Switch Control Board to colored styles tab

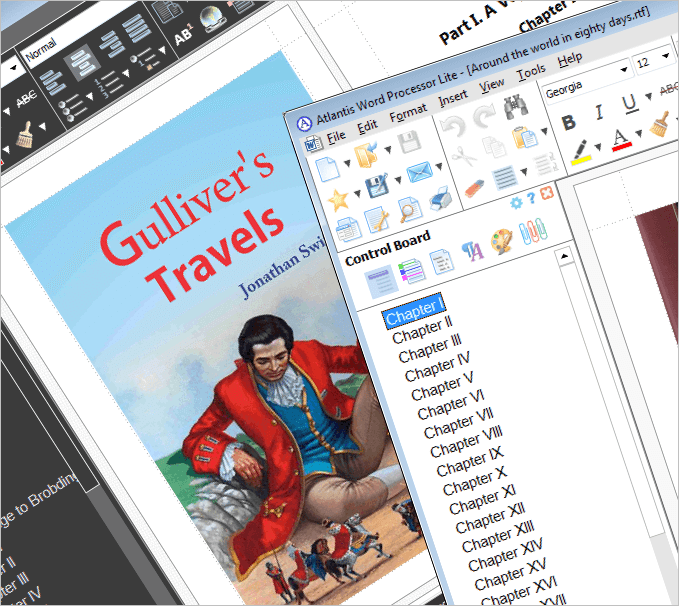[x=411, y=270]
